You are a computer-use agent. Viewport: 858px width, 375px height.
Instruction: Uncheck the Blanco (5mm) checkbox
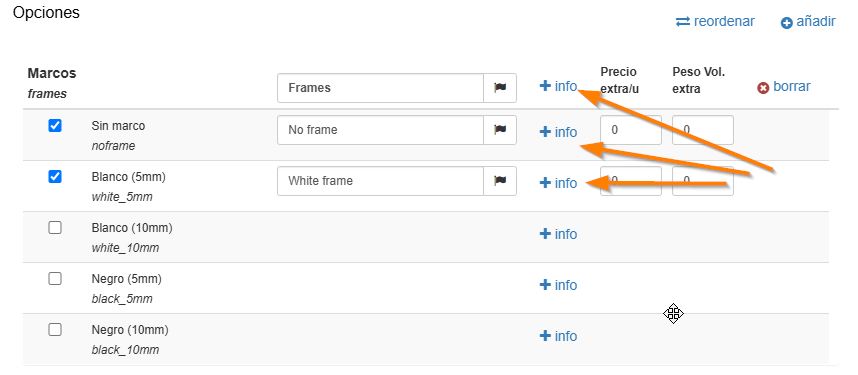[55, 176]
